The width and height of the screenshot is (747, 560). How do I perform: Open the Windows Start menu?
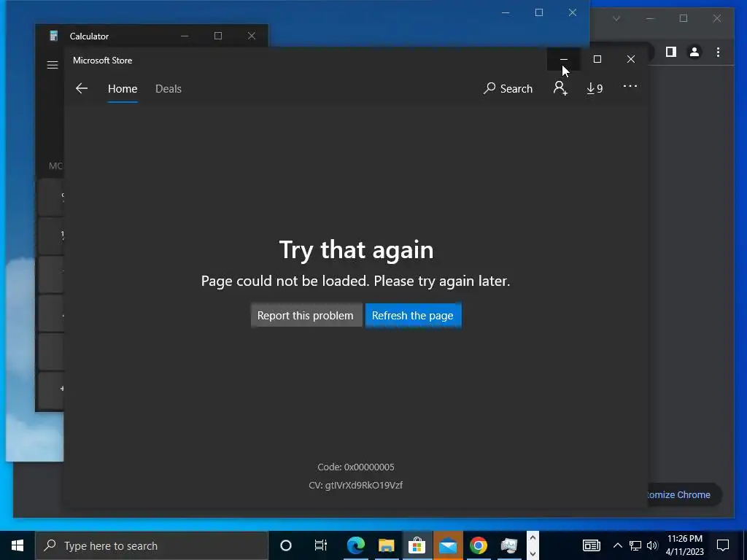click(18, 545)
